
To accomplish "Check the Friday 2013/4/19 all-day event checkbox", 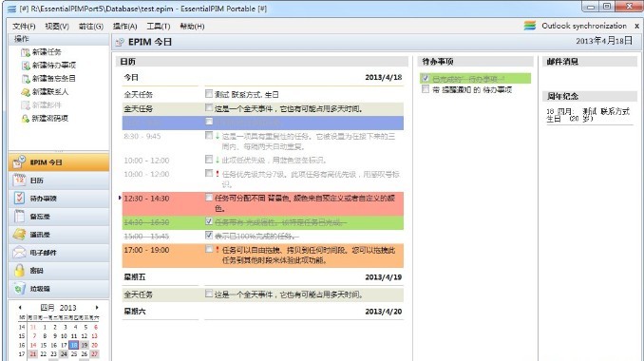I will (209, 294).
